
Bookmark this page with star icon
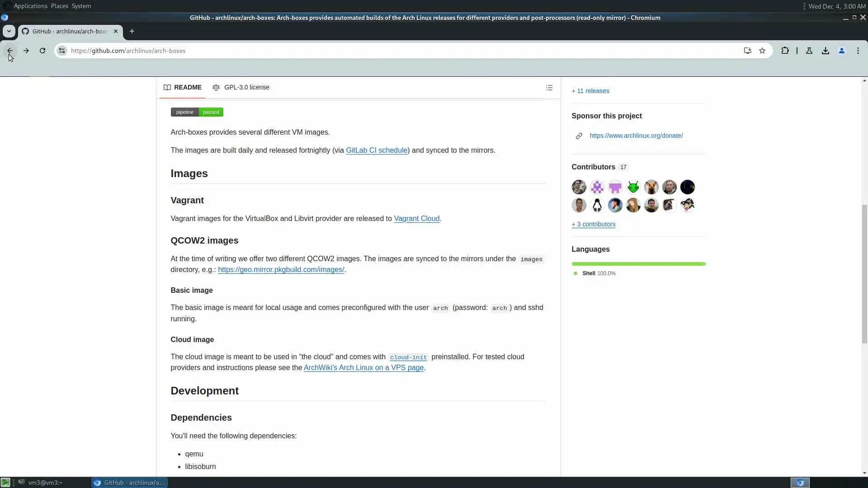tap(762, 51)
